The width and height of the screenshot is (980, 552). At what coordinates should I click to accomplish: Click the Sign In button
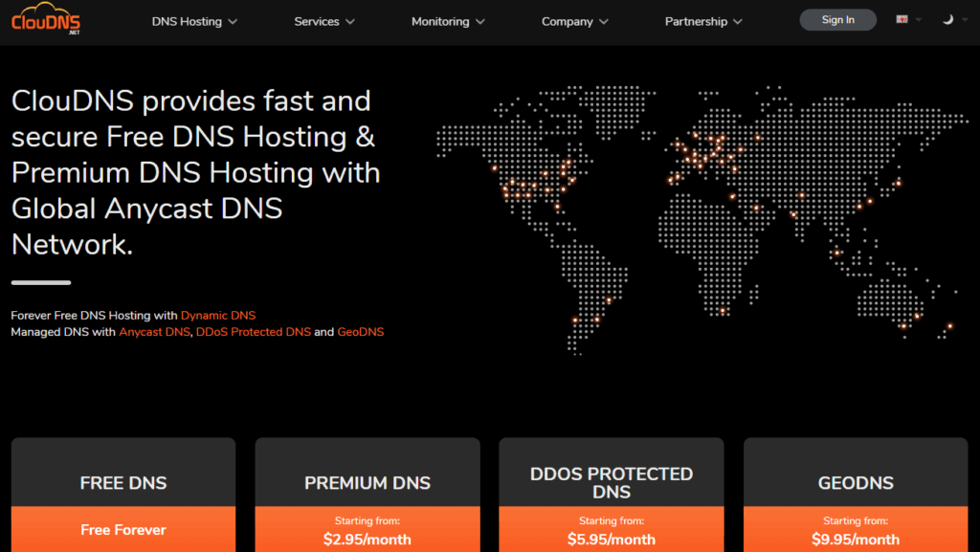point(837,20)
